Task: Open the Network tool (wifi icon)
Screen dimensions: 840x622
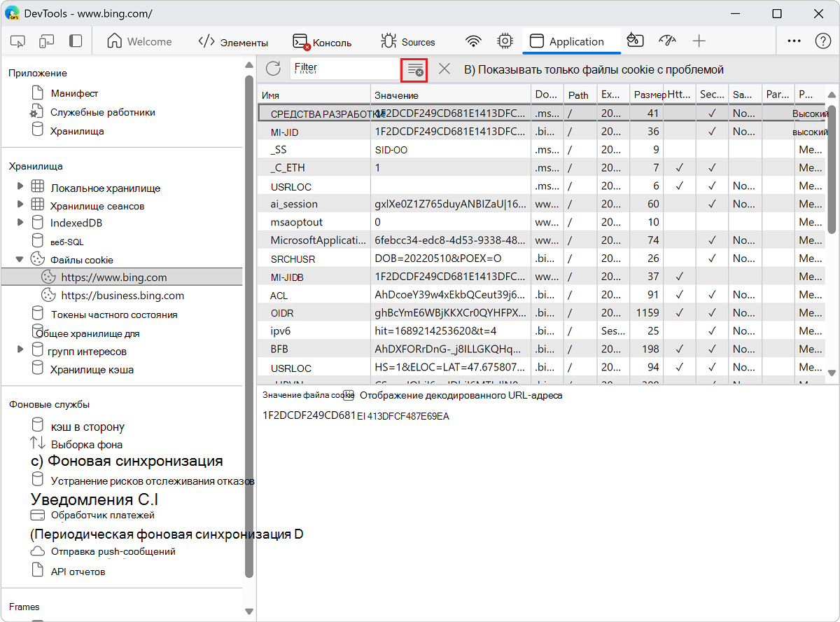Action: [474, 42]
